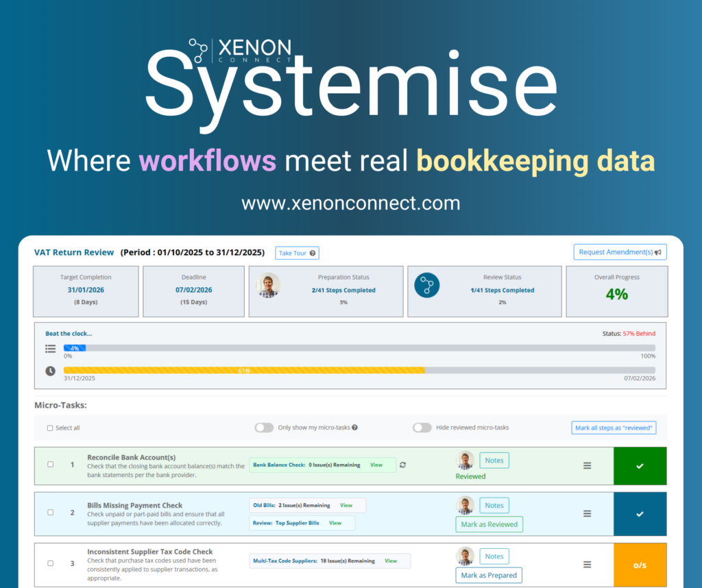
Task: Open the hamburger menu on Bills Missing Payment Check
Action: click(587, 514)
